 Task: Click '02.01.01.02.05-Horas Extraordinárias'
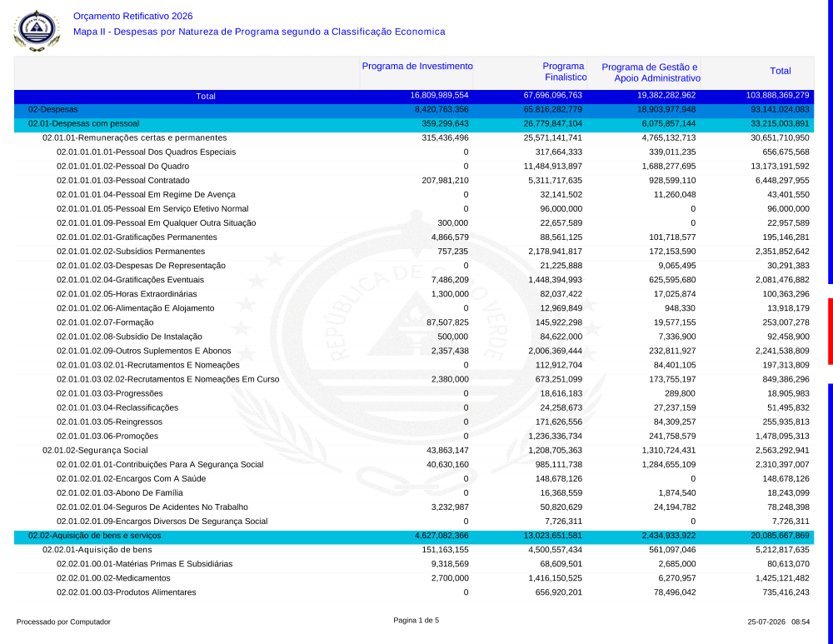[x=127, y=294]
